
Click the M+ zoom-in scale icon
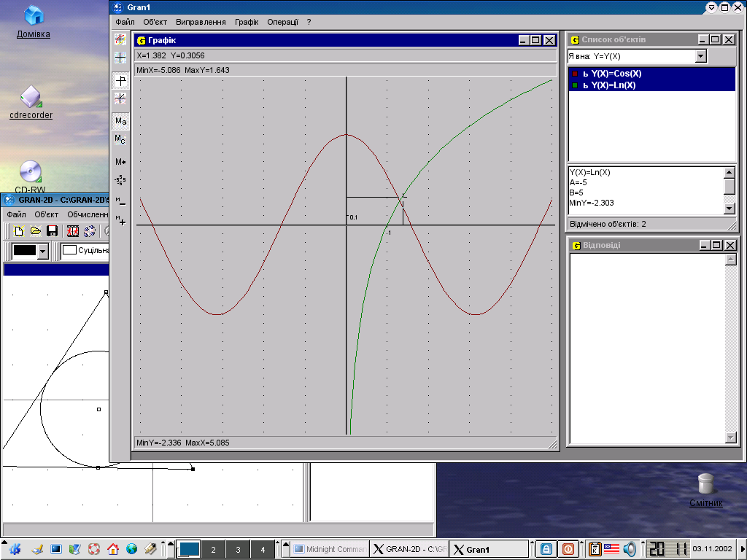click(x=120, y=220)
